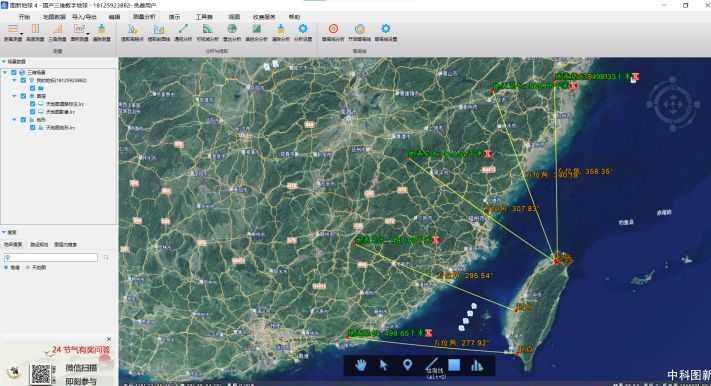
Task: Toggle checkbox of last .lrc layer in tree
Action: (33, 127)
